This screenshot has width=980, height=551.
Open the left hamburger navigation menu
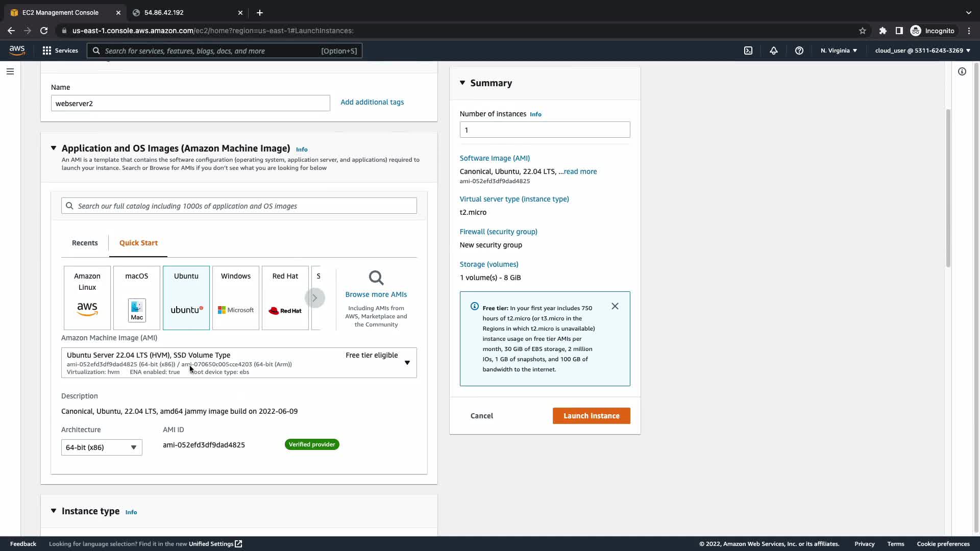(10, 71)
